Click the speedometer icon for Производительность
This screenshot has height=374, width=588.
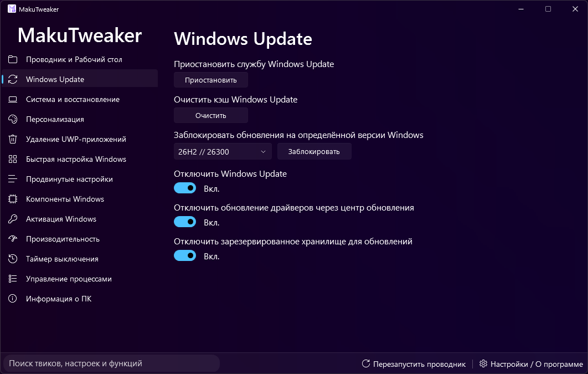click(13, 239)
